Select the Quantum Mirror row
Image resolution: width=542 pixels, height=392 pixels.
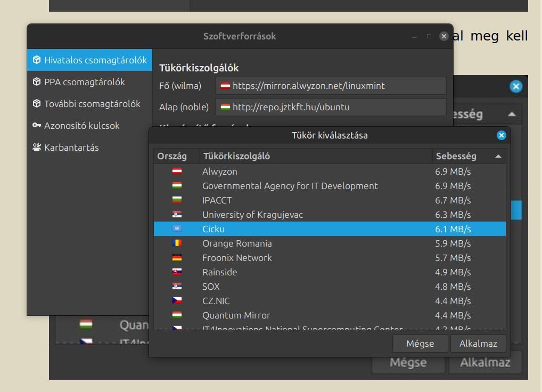click(x=330, y=315)
